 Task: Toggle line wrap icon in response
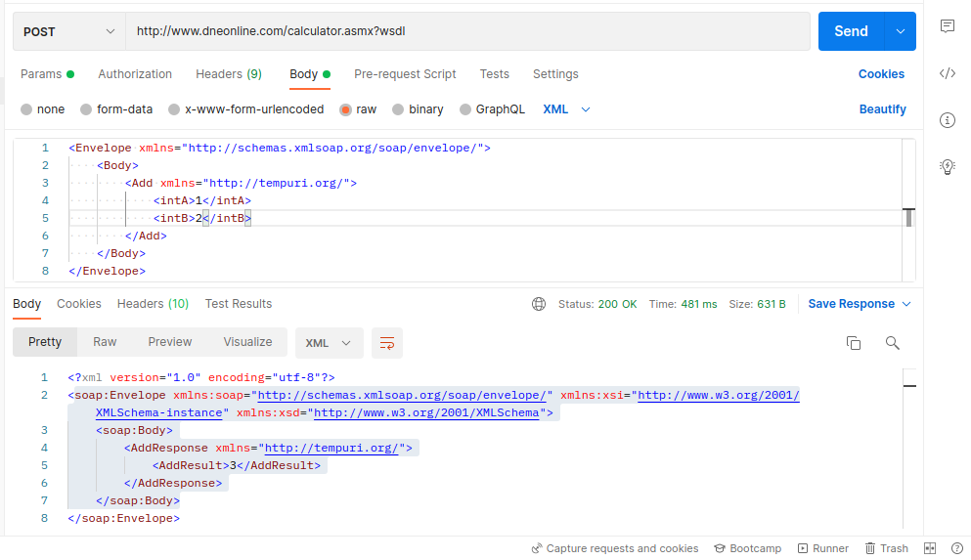point(387,343)
